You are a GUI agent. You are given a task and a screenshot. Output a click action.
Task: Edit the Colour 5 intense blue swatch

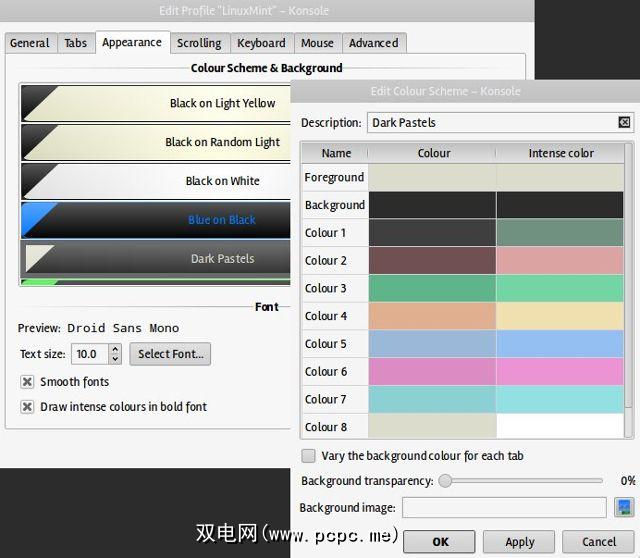click(x=560, y=344)
